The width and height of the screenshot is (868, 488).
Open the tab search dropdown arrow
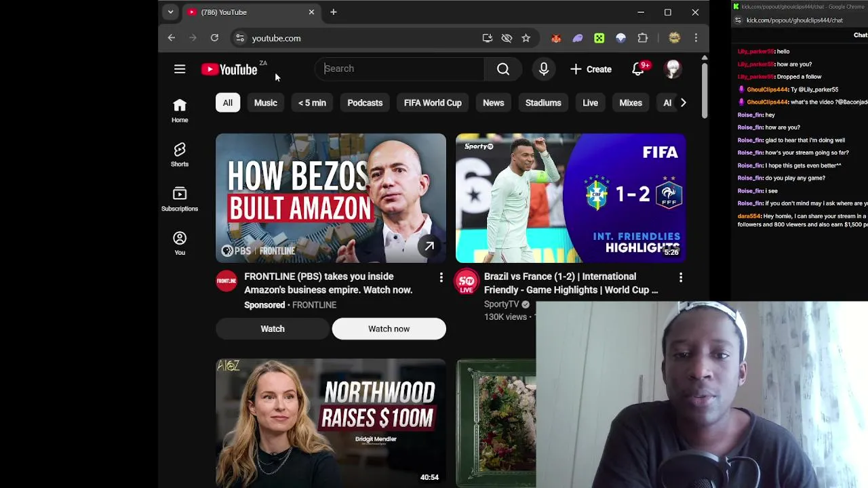171,12
